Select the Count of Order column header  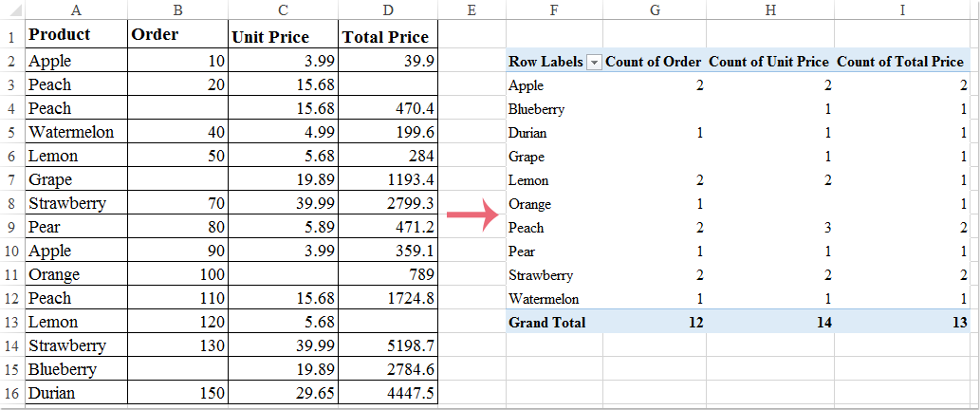pyautogui.click(x=653, y=62)
